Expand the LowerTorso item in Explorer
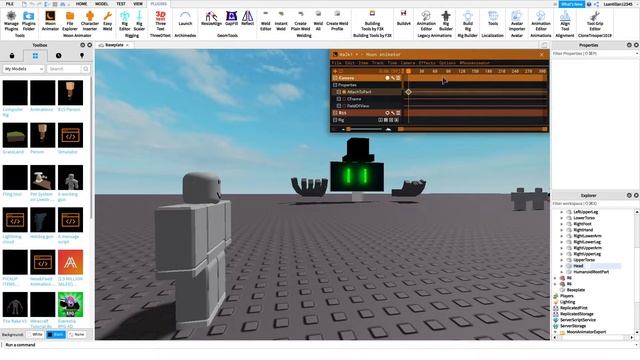The width and height of the screenshot is (640, 360). [x=562, y=218]
